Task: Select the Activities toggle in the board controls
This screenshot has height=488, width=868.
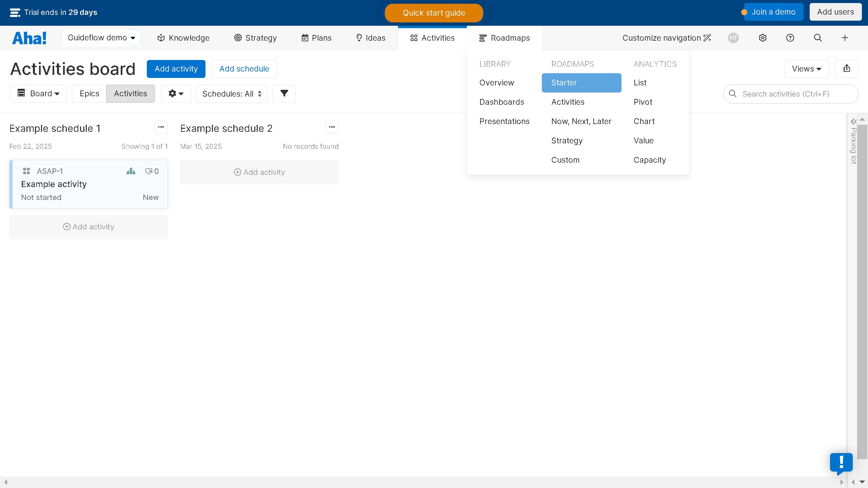Action: (130, 94)
